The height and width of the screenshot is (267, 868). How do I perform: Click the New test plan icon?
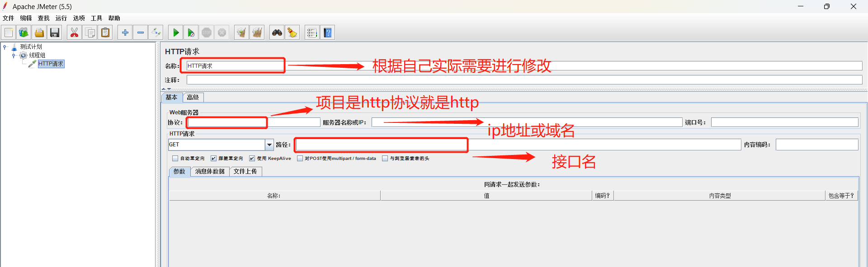coord(8,33)
